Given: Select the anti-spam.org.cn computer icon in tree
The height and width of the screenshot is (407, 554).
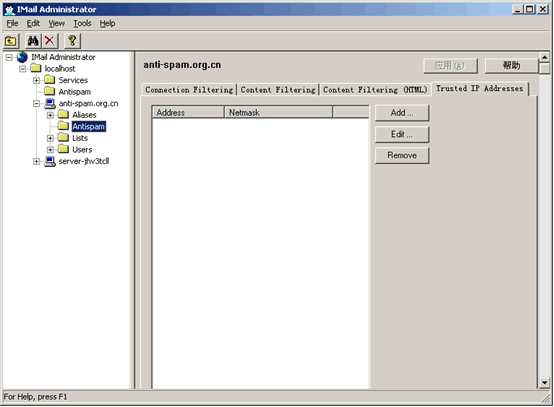Looking at the screenshot, I should [50, 104].
